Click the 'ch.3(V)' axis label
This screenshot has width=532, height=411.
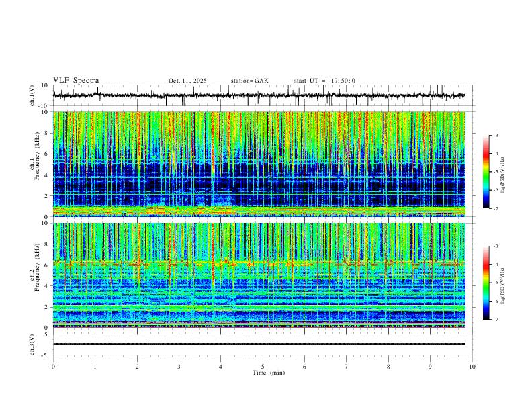click(x=32, y=345)
